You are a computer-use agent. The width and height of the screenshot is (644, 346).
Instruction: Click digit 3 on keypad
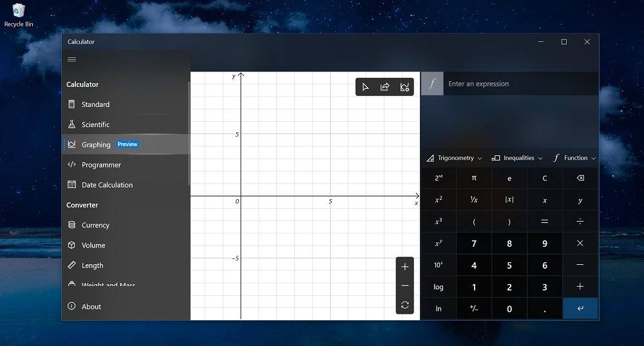click(x=545, y=287)
